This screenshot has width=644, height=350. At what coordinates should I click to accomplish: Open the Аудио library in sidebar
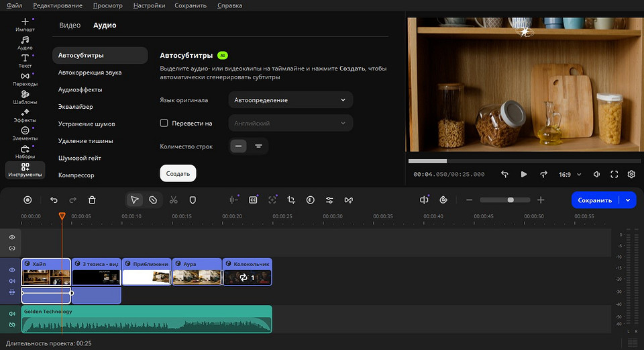tap(25, 43)
